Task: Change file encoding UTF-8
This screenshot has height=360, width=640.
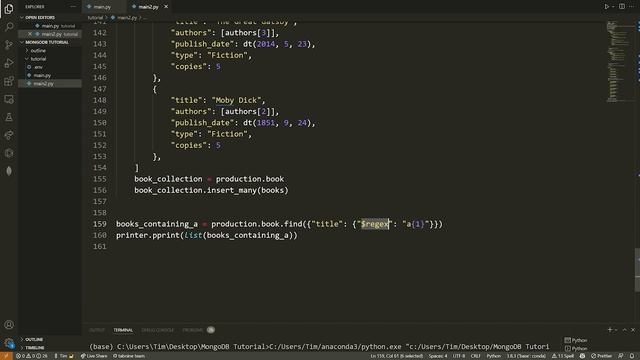Action: pos(458,356)
